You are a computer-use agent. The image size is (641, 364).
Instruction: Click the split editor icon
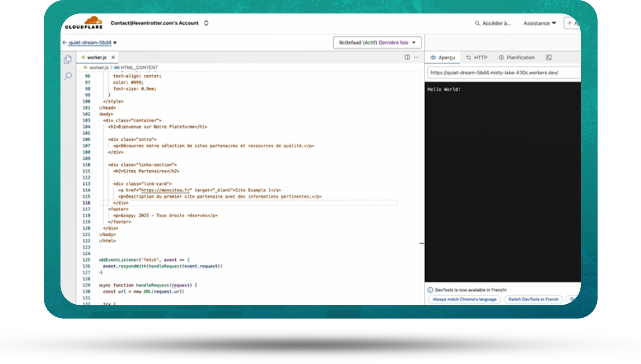407,57
